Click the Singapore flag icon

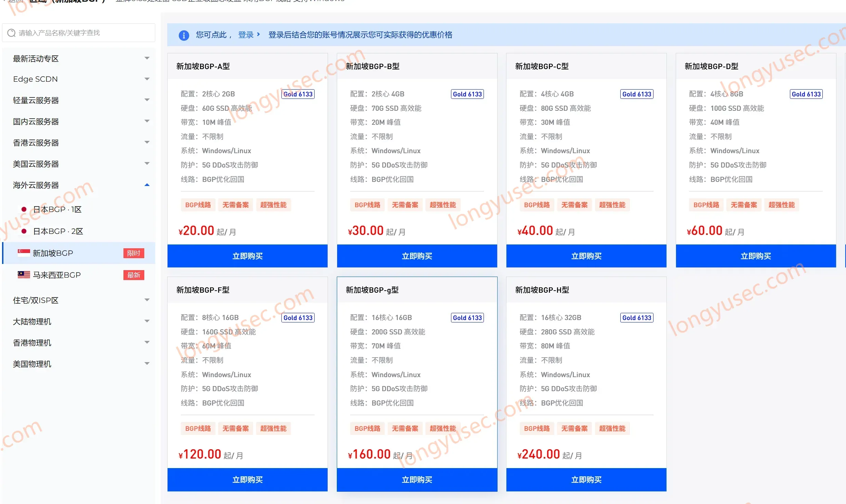pyautogui.click(x=24, y=253)
